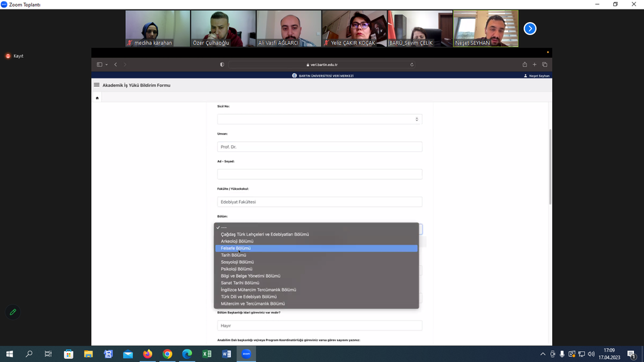
Task: Open the Unvan dropdown showing Prof. Dr.
Action: click(x=319, y=146)
